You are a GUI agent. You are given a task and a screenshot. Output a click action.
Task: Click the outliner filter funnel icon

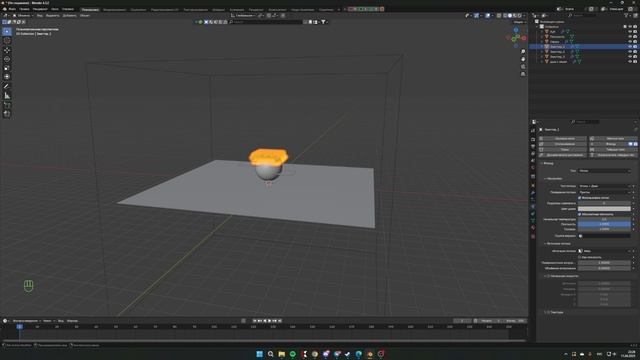coord(626,16)
